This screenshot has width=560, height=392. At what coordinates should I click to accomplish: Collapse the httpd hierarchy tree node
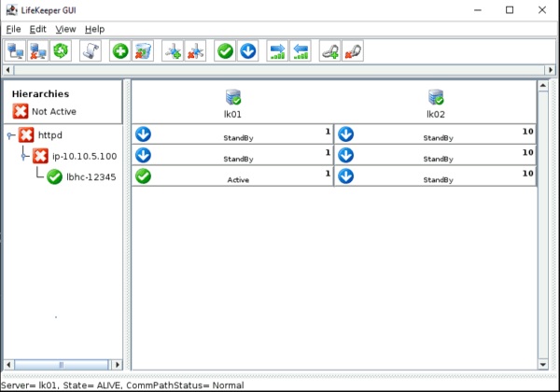tap(9, 135)
